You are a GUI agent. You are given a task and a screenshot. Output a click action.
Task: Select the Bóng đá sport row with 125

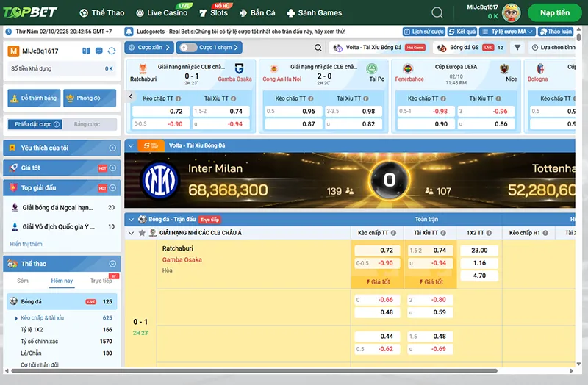62,302
